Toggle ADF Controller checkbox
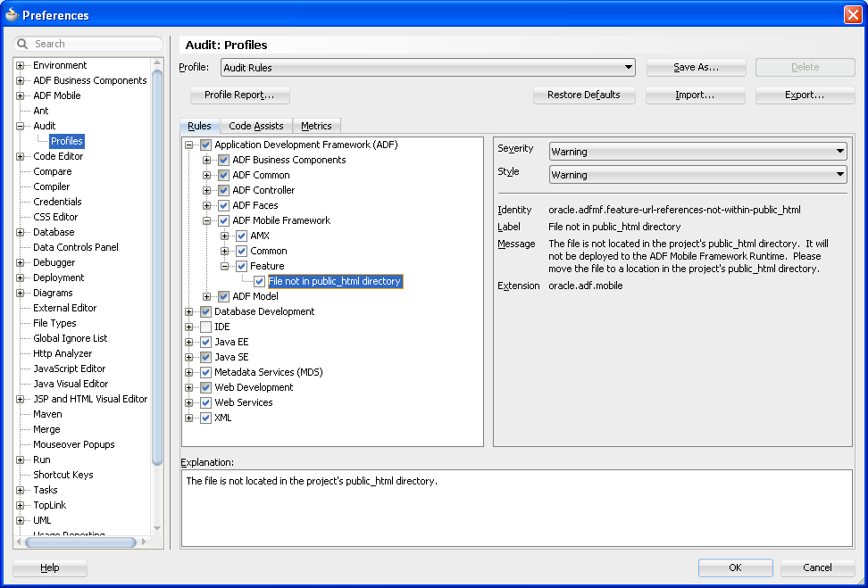This screenshot has height=588, width=868. [223, 190]
